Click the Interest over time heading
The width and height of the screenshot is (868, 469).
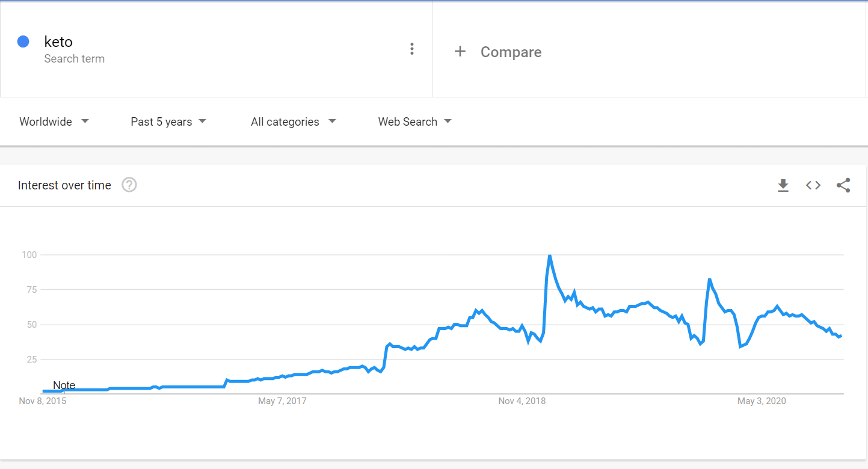tap(64, 185)
